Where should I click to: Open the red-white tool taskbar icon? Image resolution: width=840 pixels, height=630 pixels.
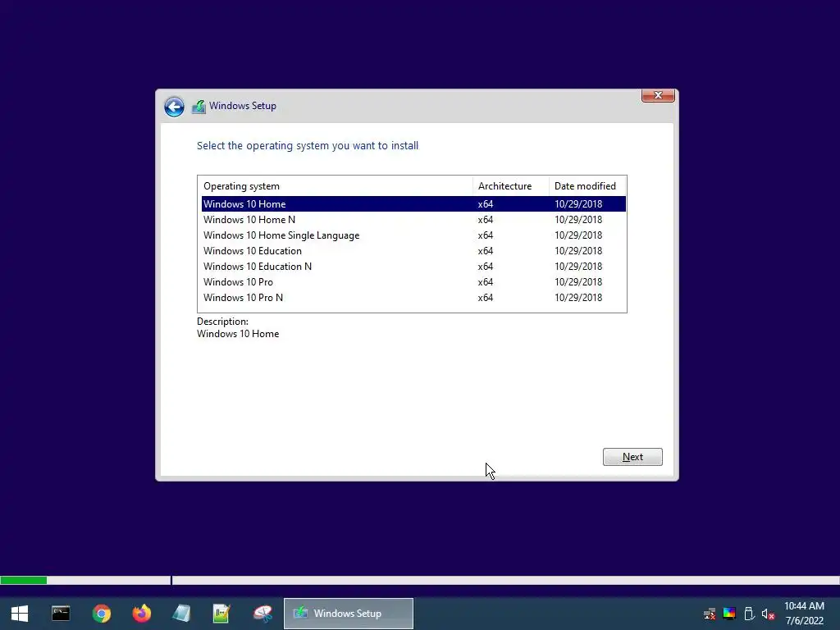point(262,614)
